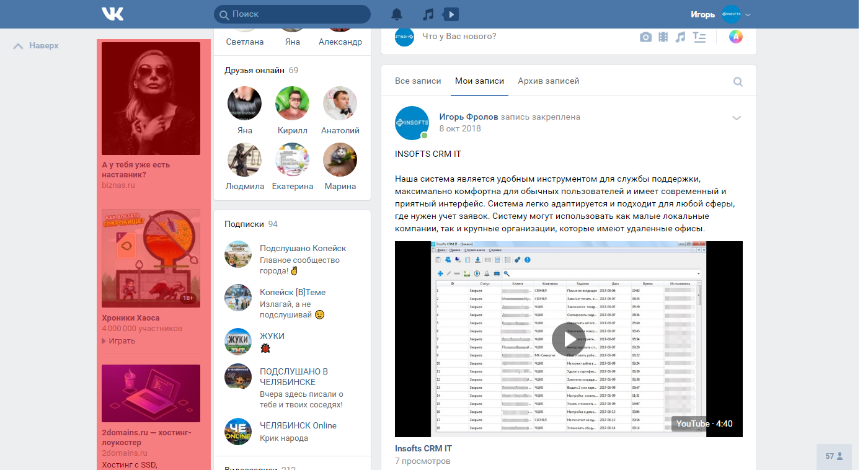Click the biznas.ru ad domain text
Screen dimensions: 868x470
pos(118,185)
